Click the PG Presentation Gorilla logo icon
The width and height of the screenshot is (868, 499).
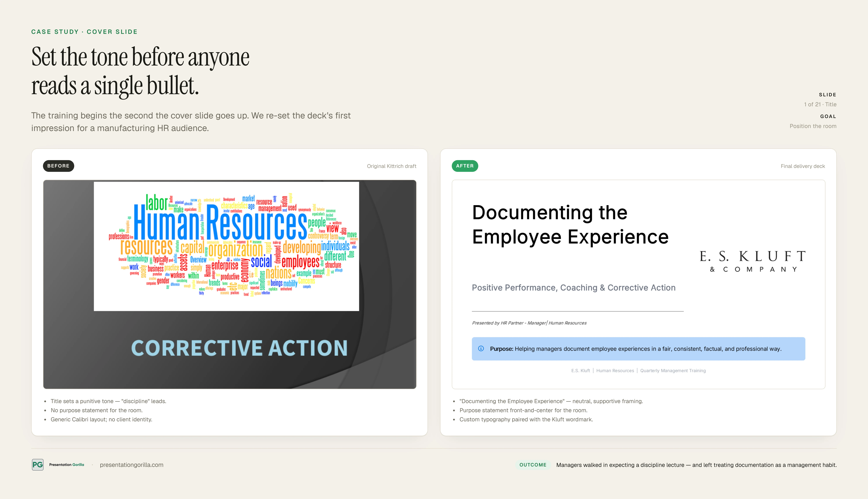(38, 465)
